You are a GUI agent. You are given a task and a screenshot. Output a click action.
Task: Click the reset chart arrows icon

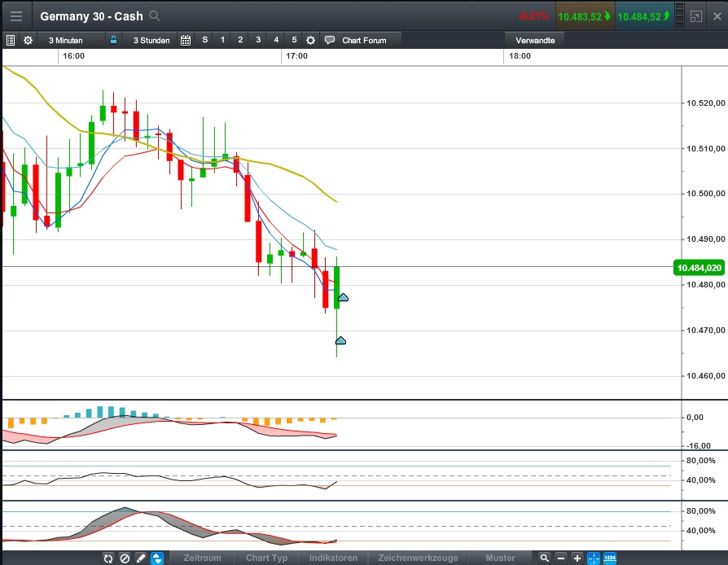108,558
